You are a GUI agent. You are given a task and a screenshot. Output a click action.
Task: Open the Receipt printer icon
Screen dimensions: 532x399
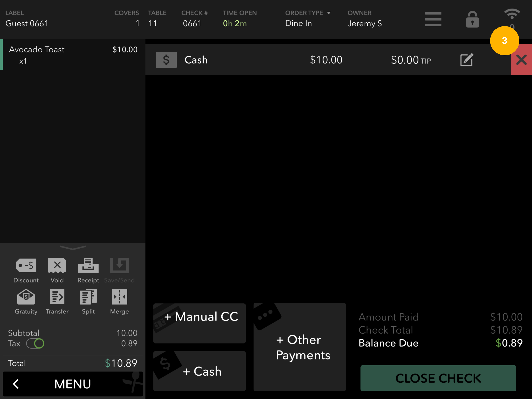[x=88, y=265]
